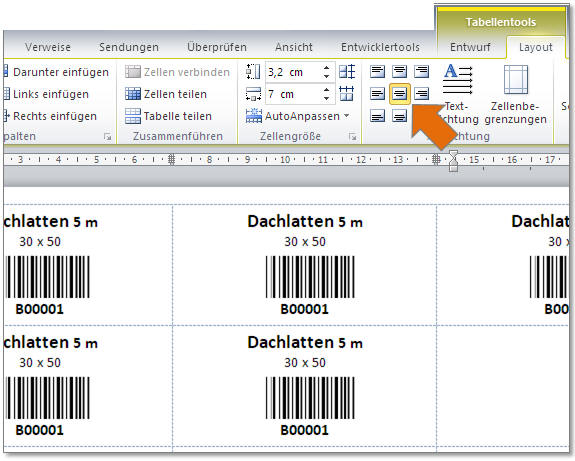This screenshot has width=575, height=461.
Task: Select barcode in first row left cell
Action: click(48, 277)
